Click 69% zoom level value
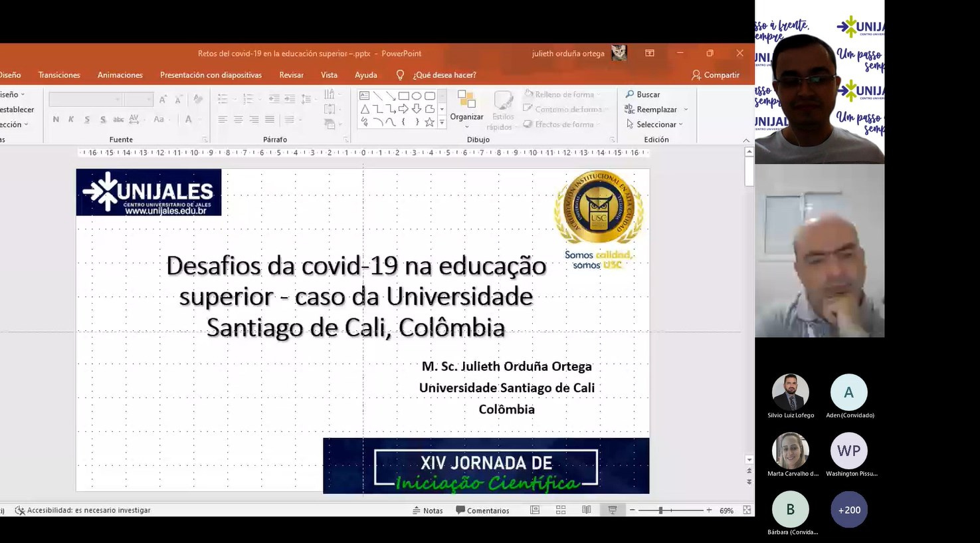Image resolution: width=980 pixels, height=543 pixels. [x=726, y=510]
